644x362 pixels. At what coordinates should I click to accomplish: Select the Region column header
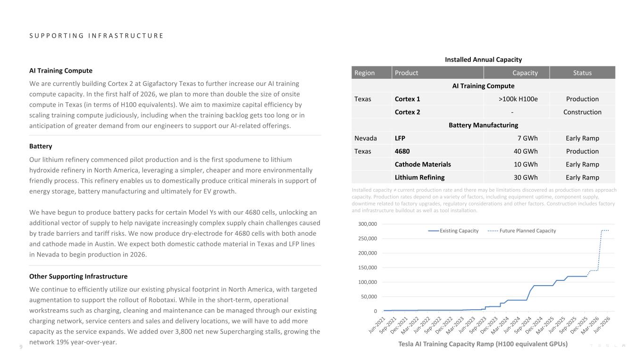[x=365, y=73]
